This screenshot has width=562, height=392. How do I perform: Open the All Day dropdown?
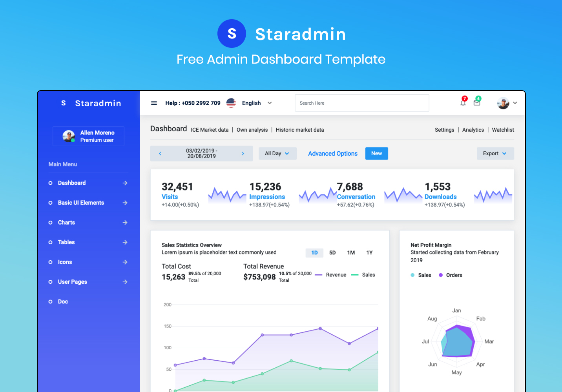click(x=277, y=154)
